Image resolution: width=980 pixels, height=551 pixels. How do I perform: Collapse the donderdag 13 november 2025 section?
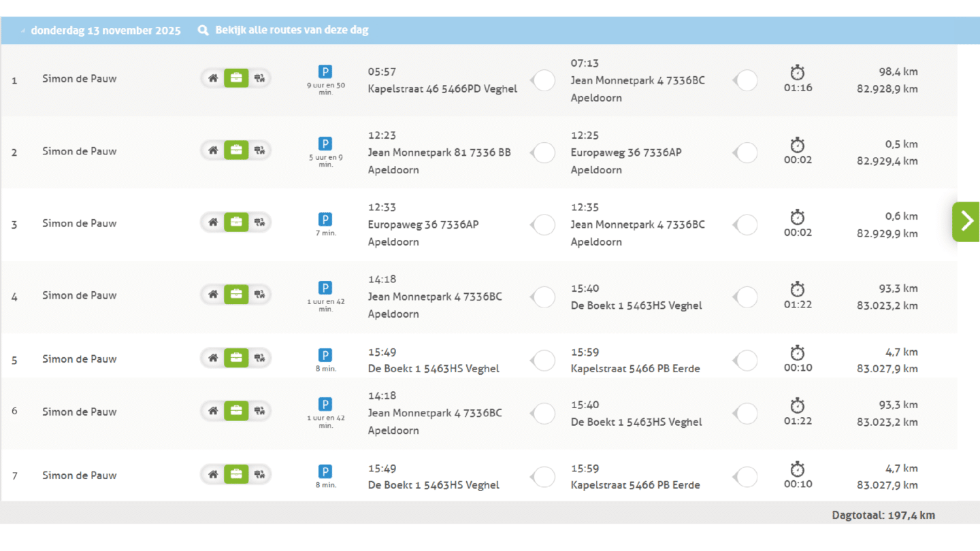(x=23, y=31)
